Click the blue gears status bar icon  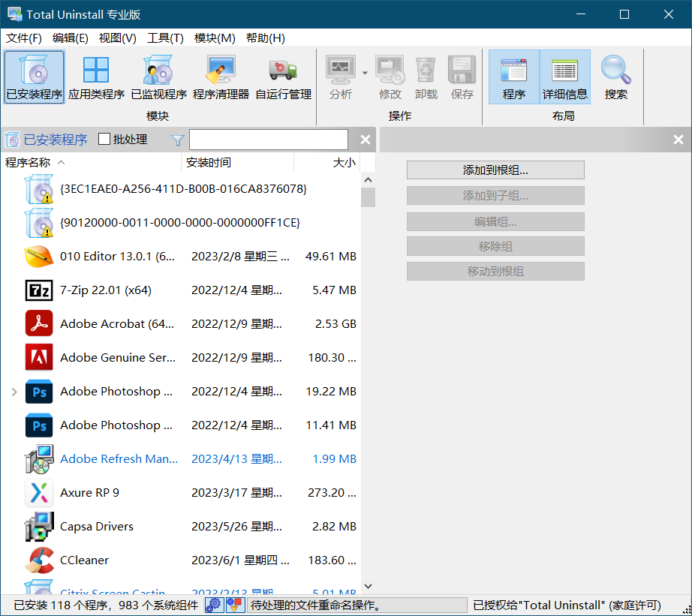point(214,605)
